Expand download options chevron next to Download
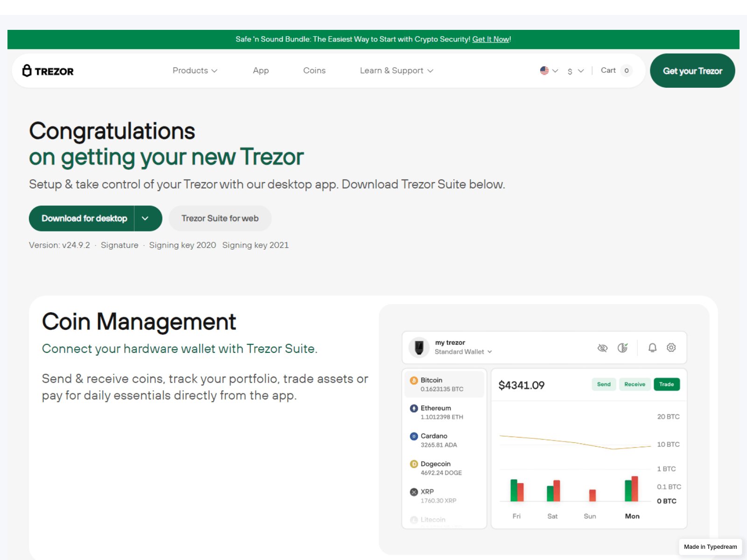The image size is (747, 560). (148, 218)
